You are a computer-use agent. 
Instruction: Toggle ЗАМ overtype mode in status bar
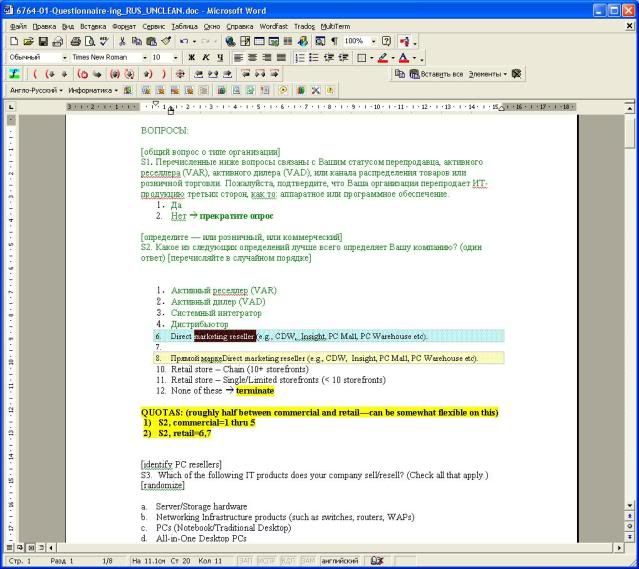click(x=308, y=561)
